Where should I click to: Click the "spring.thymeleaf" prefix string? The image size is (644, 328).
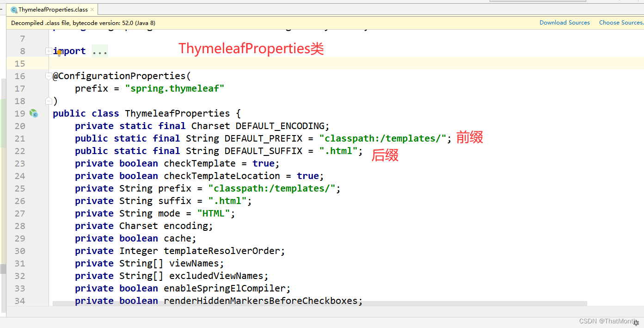click(x=175, y=88)
